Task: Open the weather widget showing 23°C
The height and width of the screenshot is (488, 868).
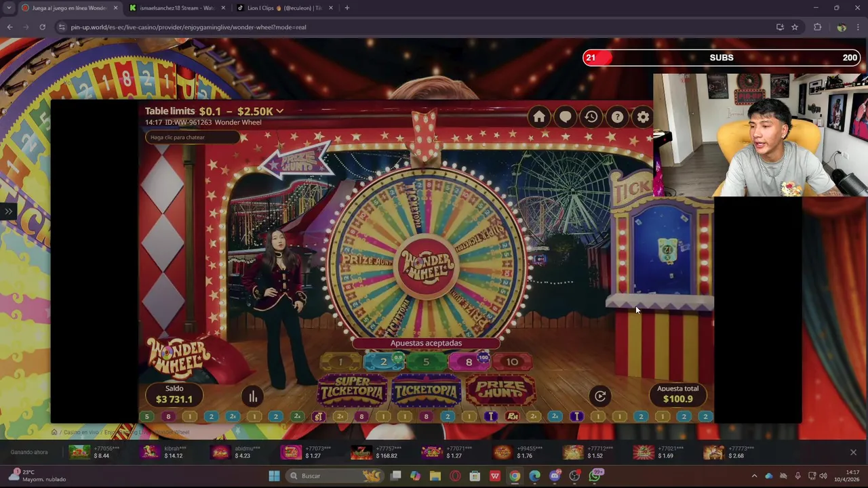Action: pos(37,476)
